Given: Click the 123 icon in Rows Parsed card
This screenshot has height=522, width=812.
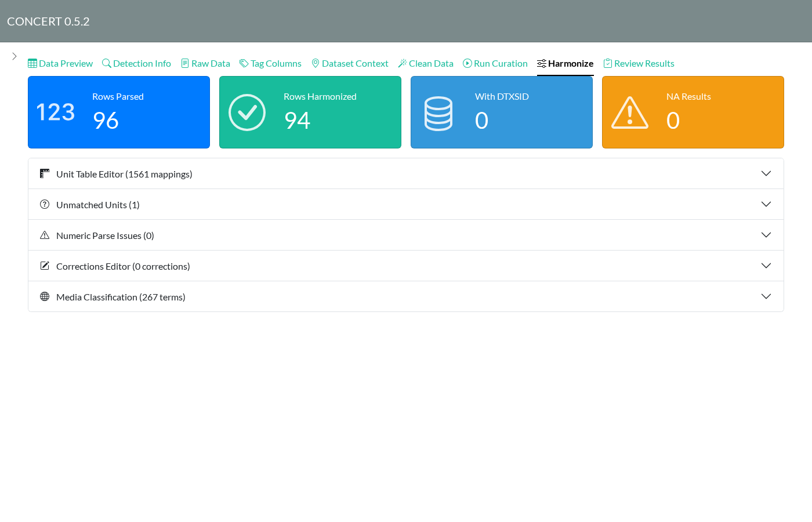Looking at the screenshot, I should pyautogui.click(x=55, y=112).
